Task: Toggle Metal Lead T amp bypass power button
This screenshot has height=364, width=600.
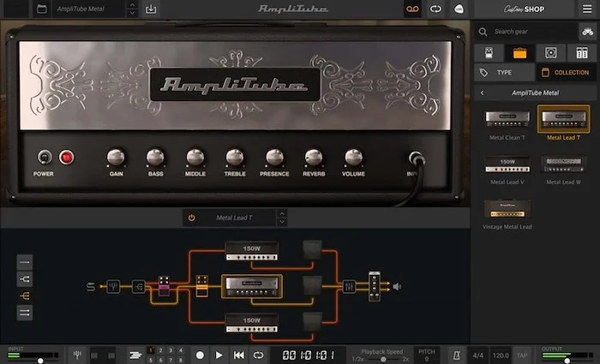Action: coord(192,218)
